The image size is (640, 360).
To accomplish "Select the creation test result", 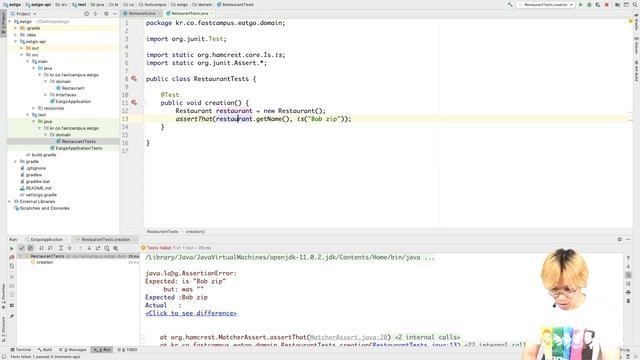I will coord(42,262).
